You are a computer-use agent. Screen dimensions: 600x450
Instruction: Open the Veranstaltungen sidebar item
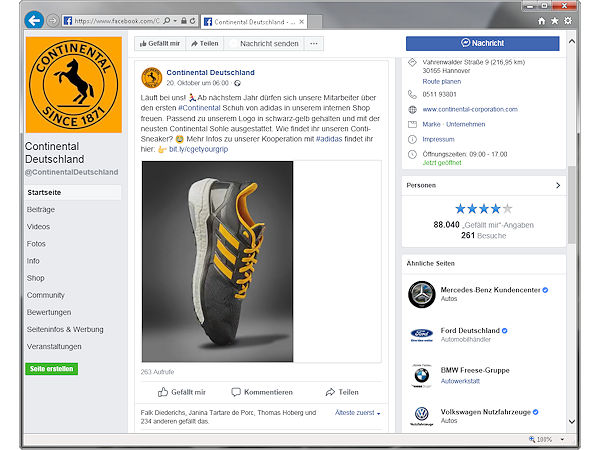coord(54,347)
